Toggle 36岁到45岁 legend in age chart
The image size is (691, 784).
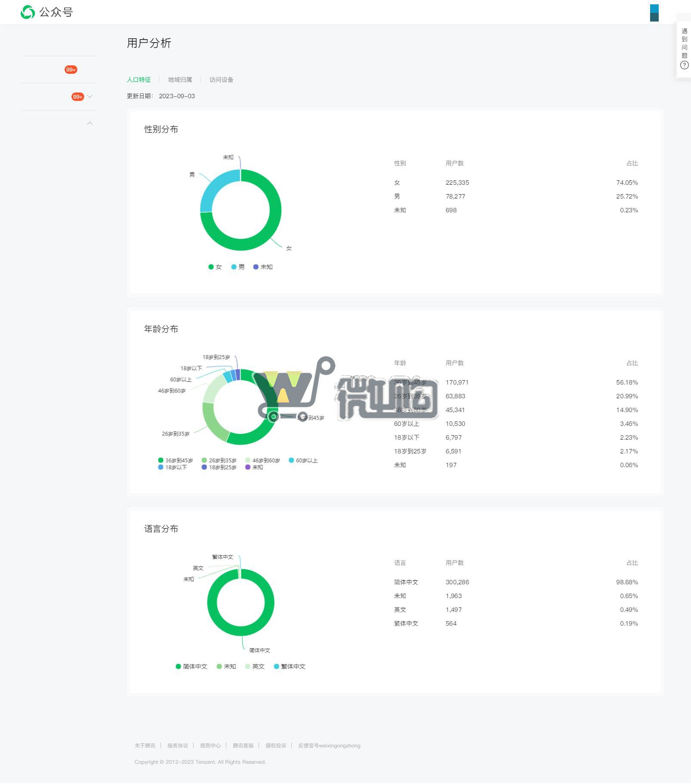pos(176,460)
